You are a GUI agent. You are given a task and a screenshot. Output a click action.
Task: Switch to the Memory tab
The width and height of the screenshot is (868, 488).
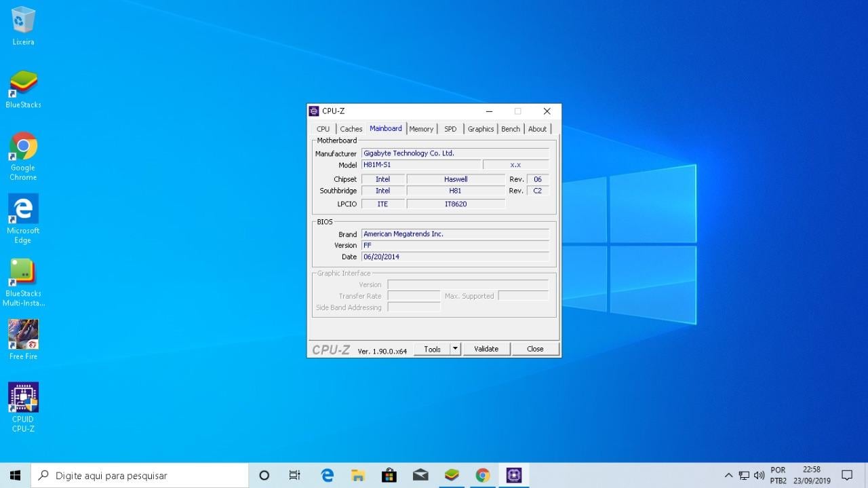tap(421, 129)
